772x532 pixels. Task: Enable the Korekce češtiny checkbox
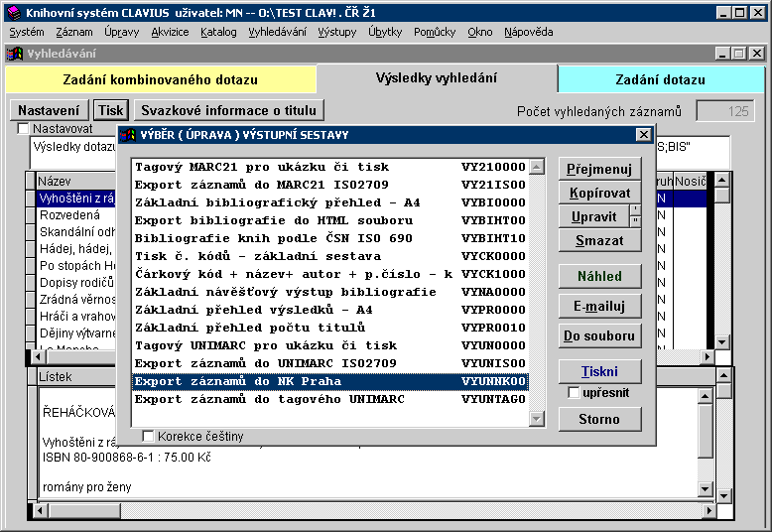pyautogui.click(x=147, y=436)
